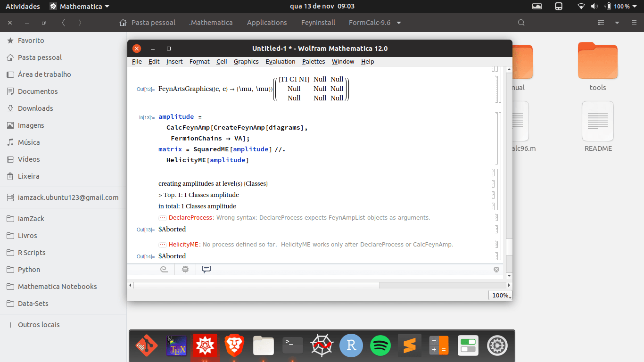Open the FormCalc-9.6 dropdown in the path bar
Viewport: 644px width, 362px height.
tap(398, 22)
